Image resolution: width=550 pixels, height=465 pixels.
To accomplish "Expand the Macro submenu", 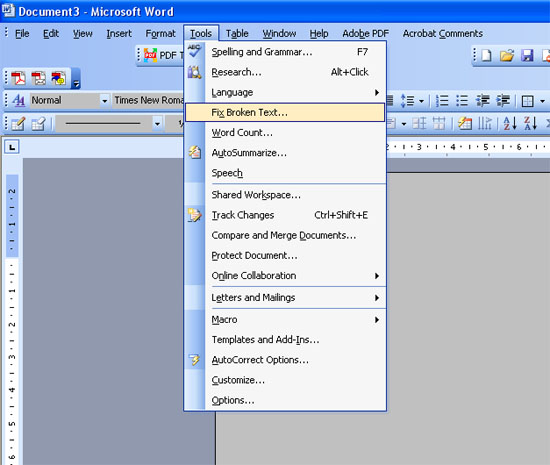I will 285,320.
